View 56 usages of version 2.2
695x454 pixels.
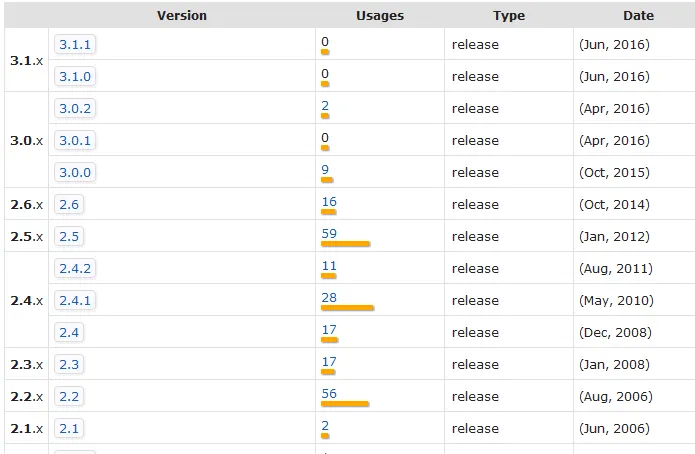pos(329,394)
